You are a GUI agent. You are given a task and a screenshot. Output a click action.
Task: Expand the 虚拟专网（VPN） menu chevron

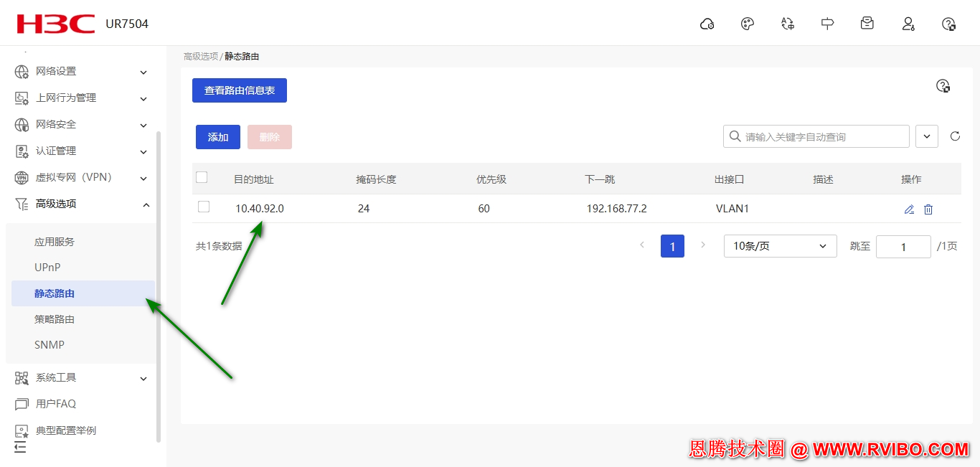(143, 178)
